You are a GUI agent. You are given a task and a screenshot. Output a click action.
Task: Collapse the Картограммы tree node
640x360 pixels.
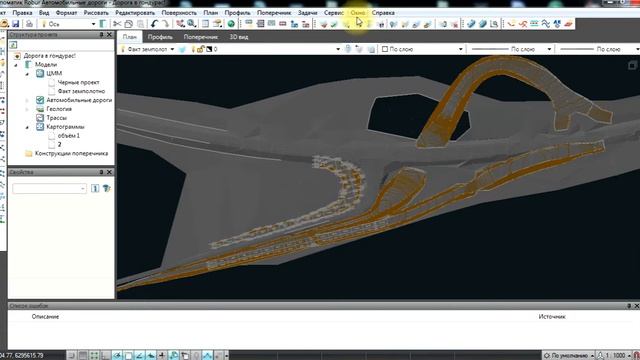[x=28, y=127]
